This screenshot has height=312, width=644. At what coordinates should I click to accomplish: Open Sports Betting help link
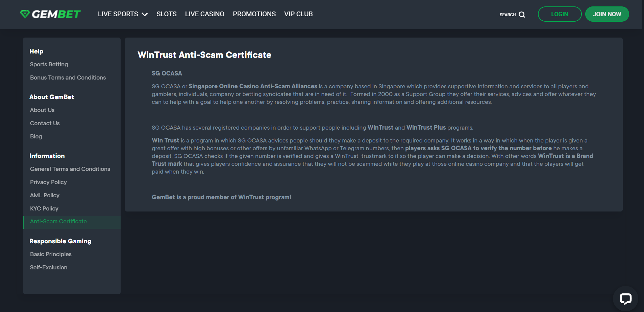click(x=49, y=64)
